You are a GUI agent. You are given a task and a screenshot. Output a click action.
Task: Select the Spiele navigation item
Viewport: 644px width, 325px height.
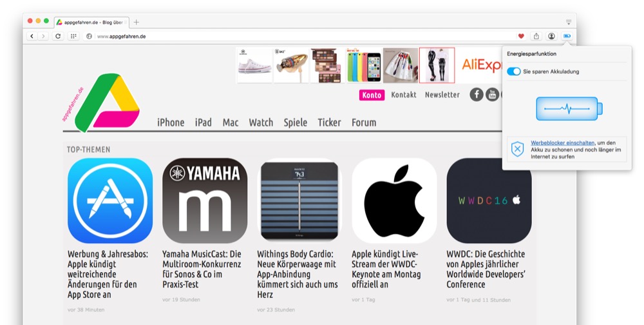[295, 123]
